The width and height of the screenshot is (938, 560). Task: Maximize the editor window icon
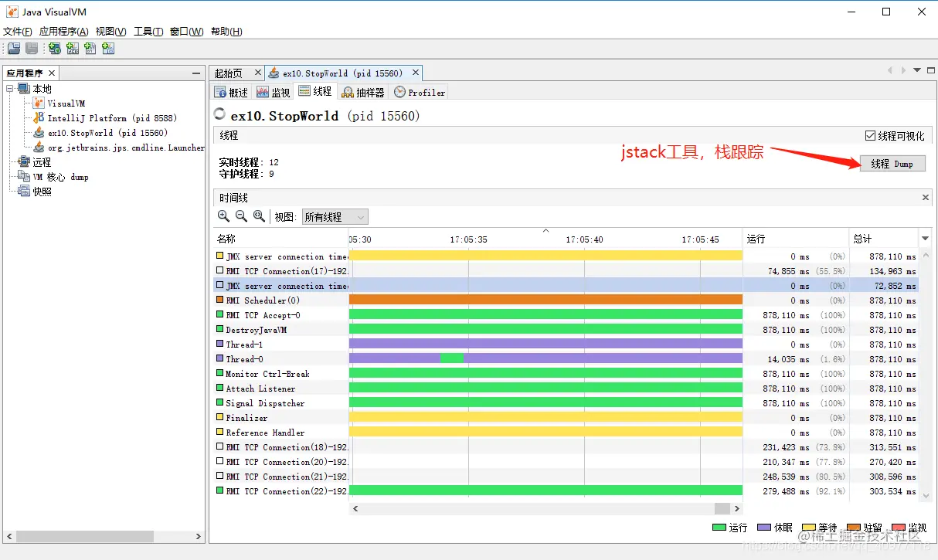click(930, 70)
